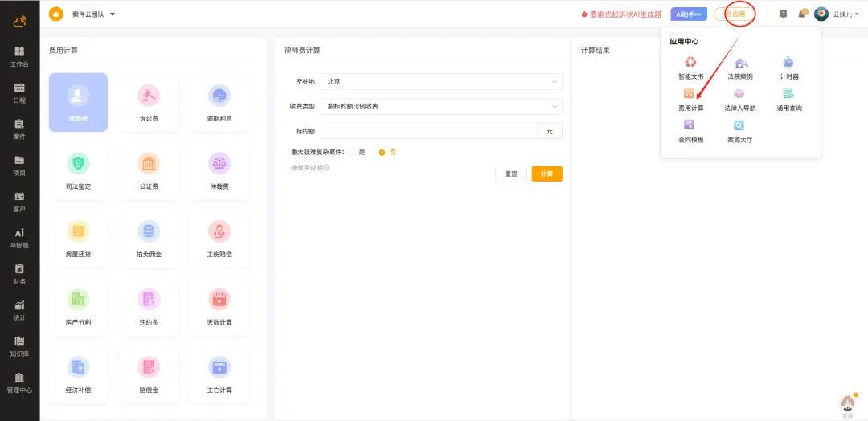Select 是 for 重大疑难复杂案件

tap(352, 152)
